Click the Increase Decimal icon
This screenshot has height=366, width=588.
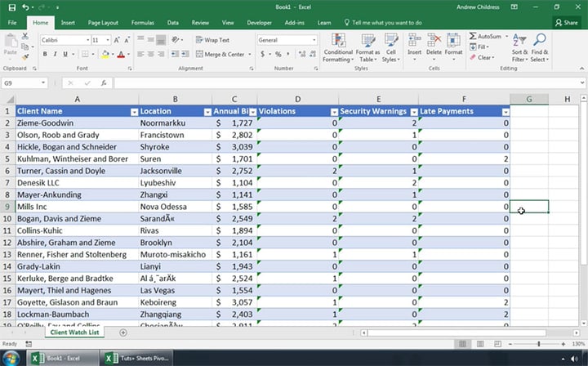click(x=302, y=55)
